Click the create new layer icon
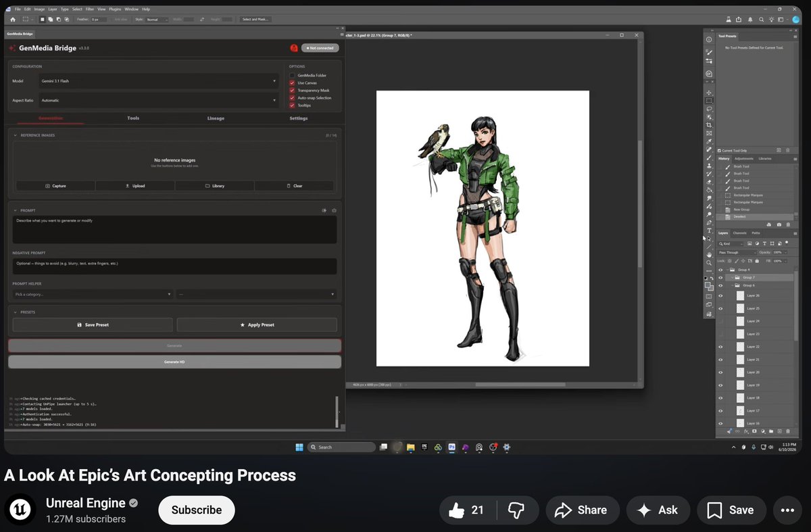Image resolution: width=811 pixels, height=532 pixels. 779,431
